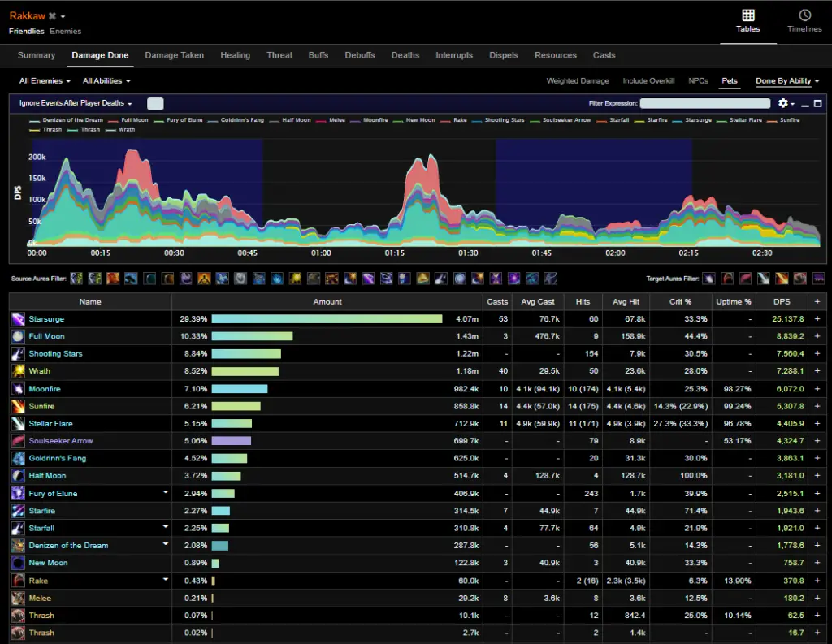Open the Done By Ability dropdown
This screenshot has height=644, width=832.
coord(787,80)
